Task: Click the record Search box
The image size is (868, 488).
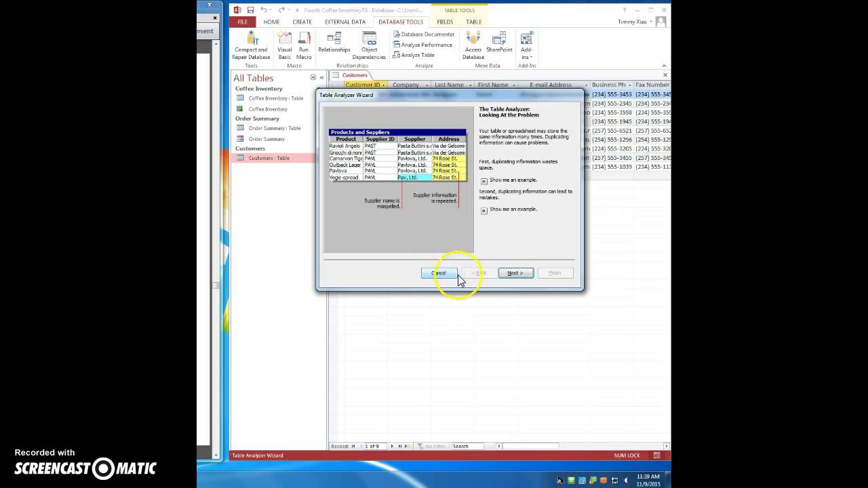Action: 467,446
